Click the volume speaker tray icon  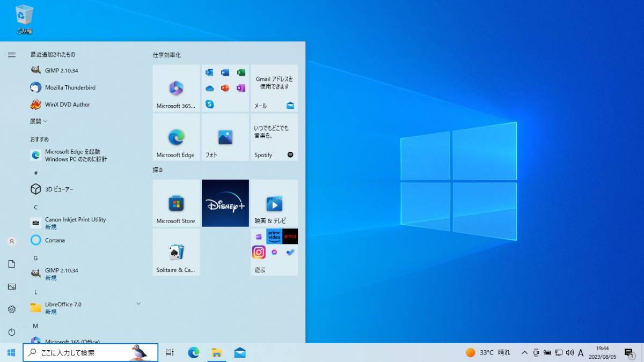coord(569,352)
